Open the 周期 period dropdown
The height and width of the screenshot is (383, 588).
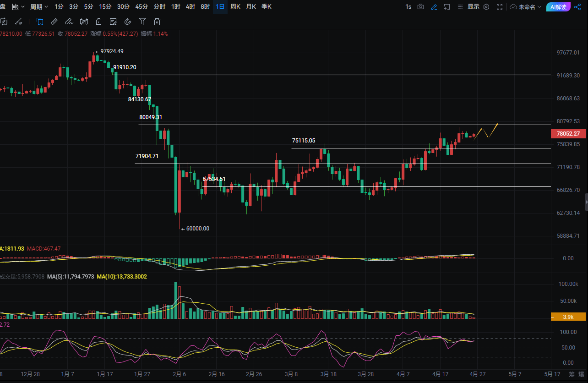39,7
